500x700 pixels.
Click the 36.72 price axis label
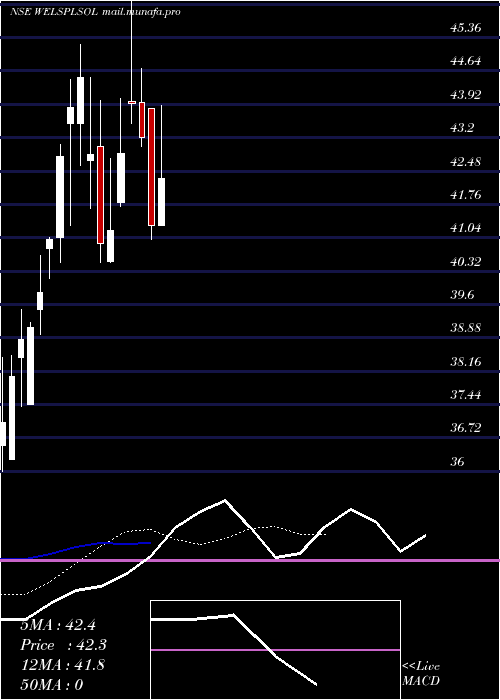(x=466, y=428)
